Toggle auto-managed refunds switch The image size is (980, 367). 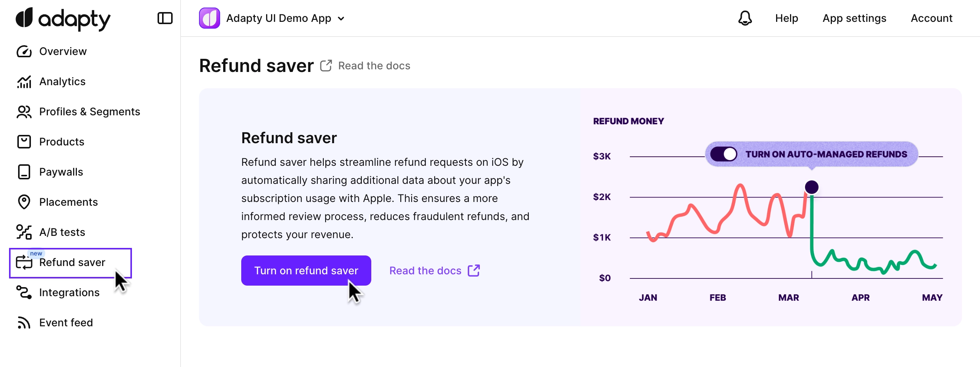(x=723, y=154)
